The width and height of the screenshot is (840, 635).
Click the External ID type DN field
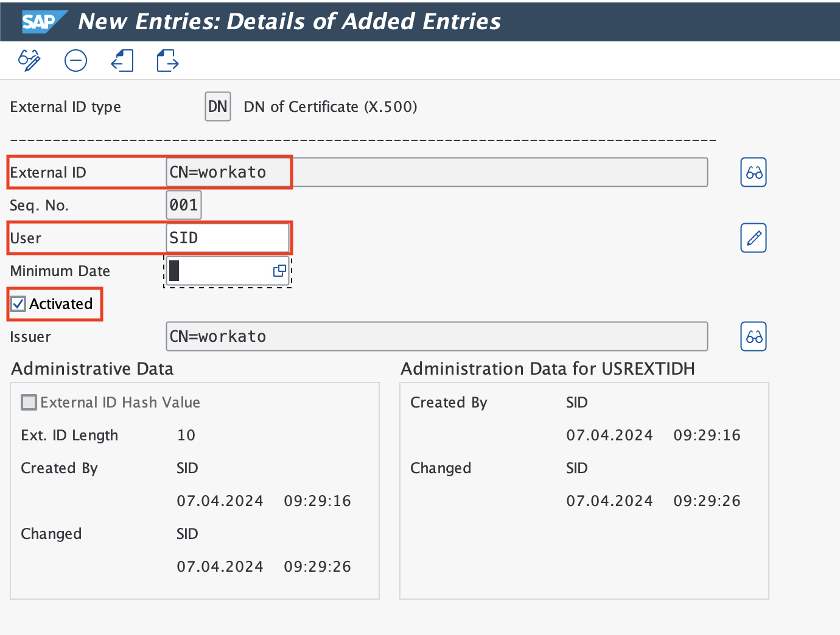click(217, 107)
